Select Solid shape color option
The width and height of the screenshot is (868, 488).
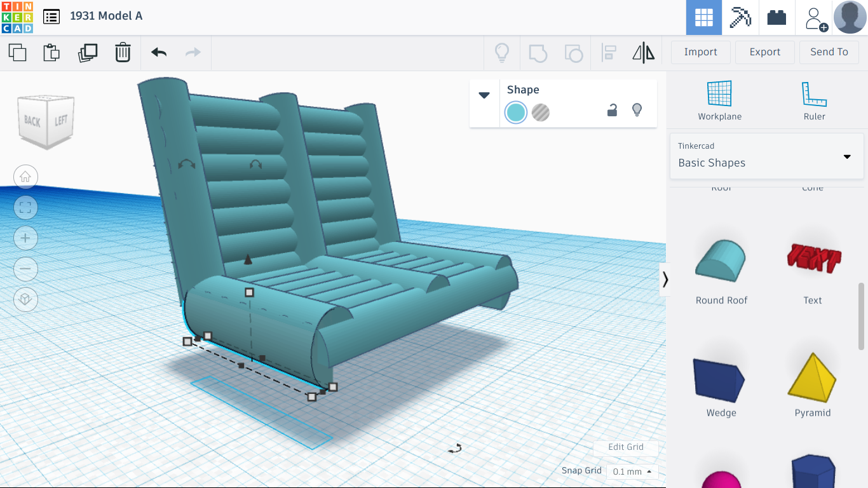click(515, 112)
